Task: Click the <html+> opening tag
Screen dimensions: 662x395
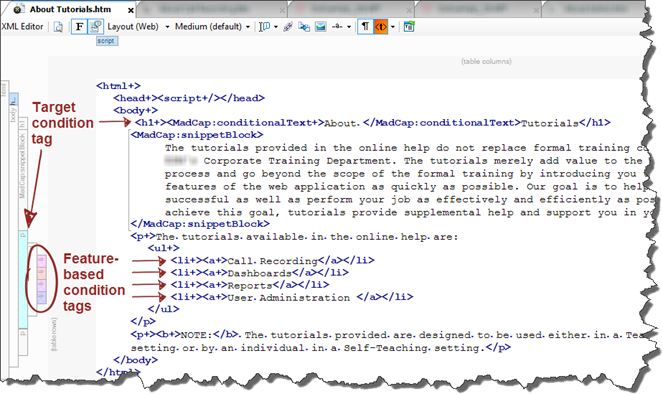Action: pos(118,86)
